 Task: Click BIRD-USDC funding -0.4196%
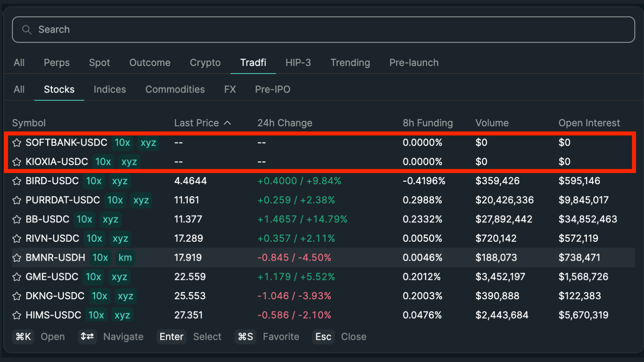click(424, 181)
